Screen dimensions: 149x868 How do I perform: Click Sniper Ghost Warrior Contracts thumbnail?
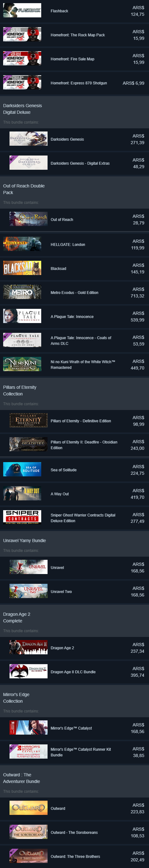(x=22, y=517)
